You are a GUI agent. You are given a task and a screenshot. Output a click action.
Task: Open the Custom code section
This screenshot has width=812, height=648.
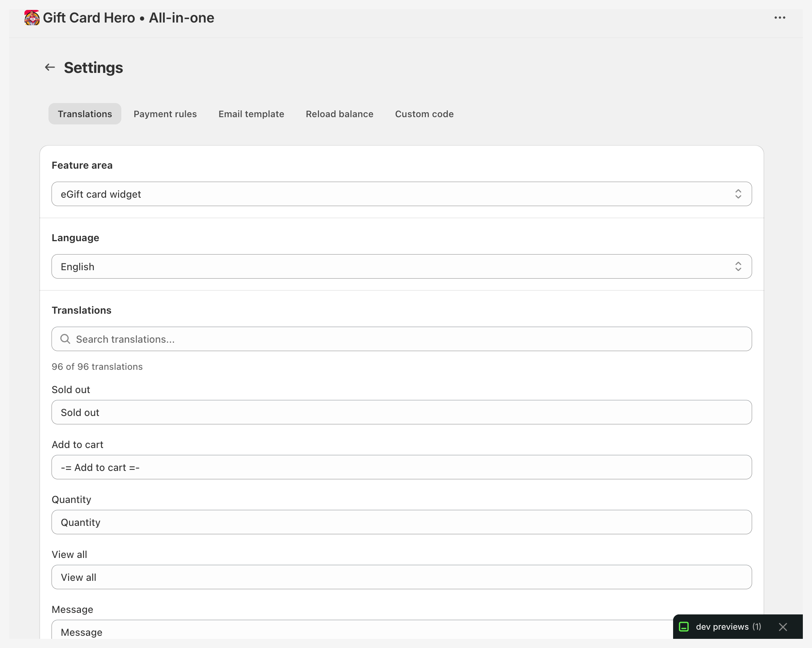(424, 114)
